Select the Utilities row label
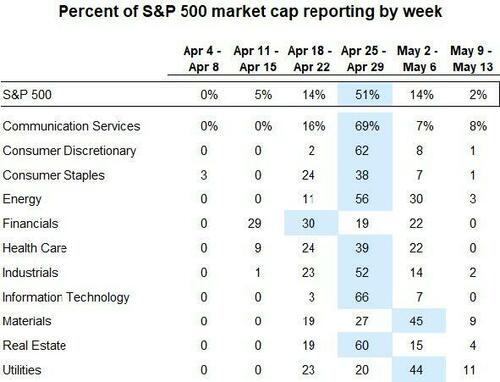The width and height of the screenshot is (500, 382). pos(22,370)
